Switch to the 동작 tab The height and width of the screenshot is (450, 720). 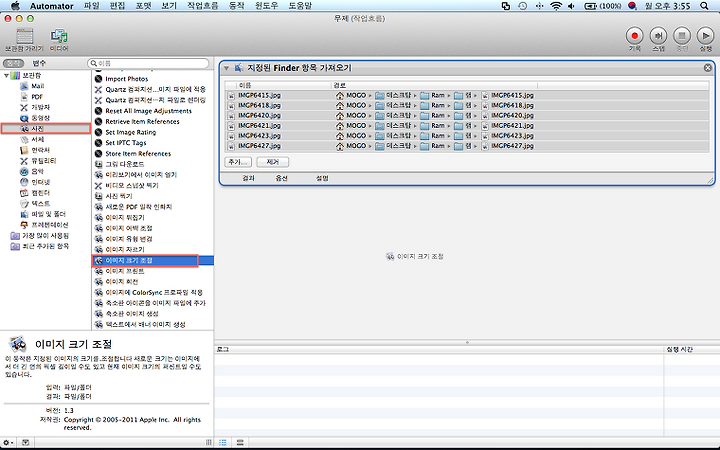coord(13,63)
